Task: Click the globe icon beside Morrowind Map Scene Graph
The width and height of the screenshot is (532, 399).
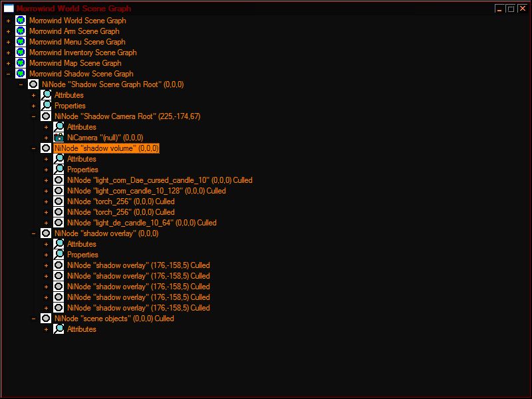Action: [x=21, y=63]
